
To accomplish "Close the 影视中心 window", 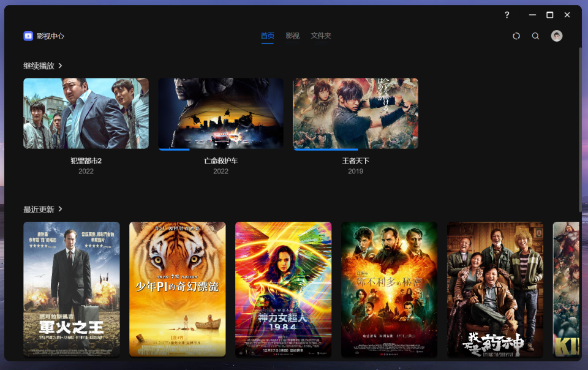I will [567, 15].
